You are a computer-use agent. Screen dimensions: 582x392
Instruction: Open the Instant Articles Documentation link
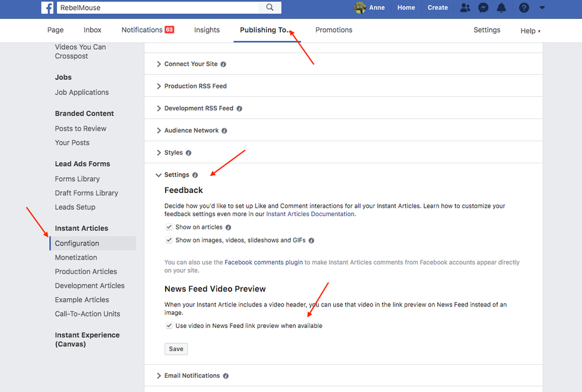pos(310,214)
